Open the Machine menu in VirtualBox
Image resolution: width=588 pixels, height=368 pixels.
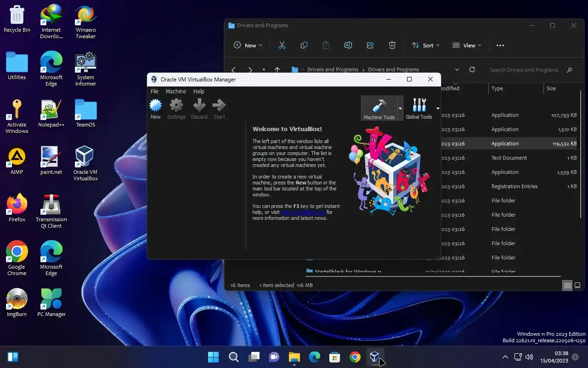176,92
